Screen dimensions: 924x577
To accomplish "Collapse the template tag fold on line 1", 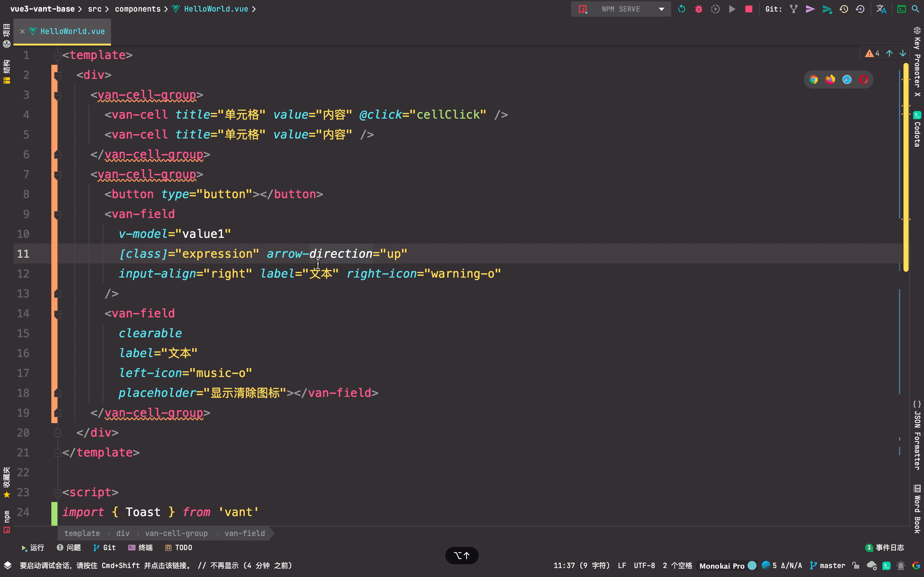I will click(x=57, y=56).
